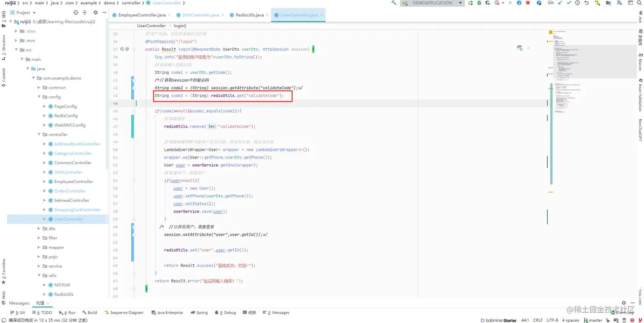This screenshot has width=644, height=323.
Task: Expand the service package arrow
Action: [39, 266]
